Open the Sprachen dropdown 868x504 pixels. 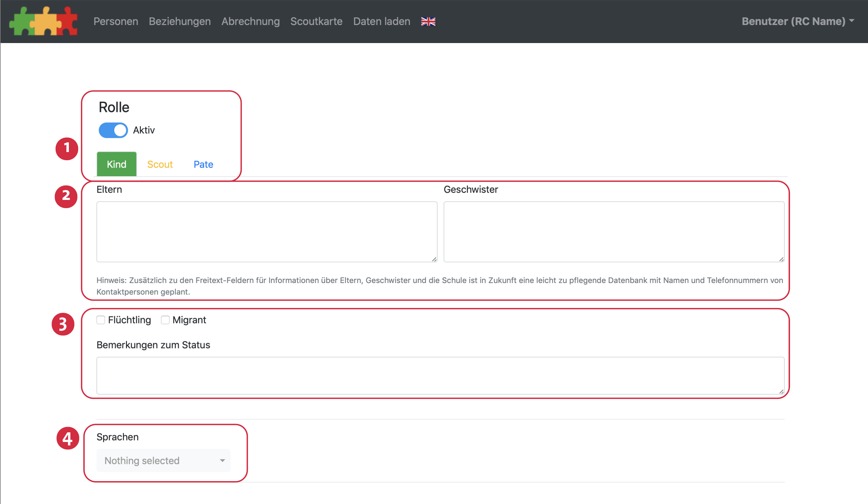[x=163, y=460]
